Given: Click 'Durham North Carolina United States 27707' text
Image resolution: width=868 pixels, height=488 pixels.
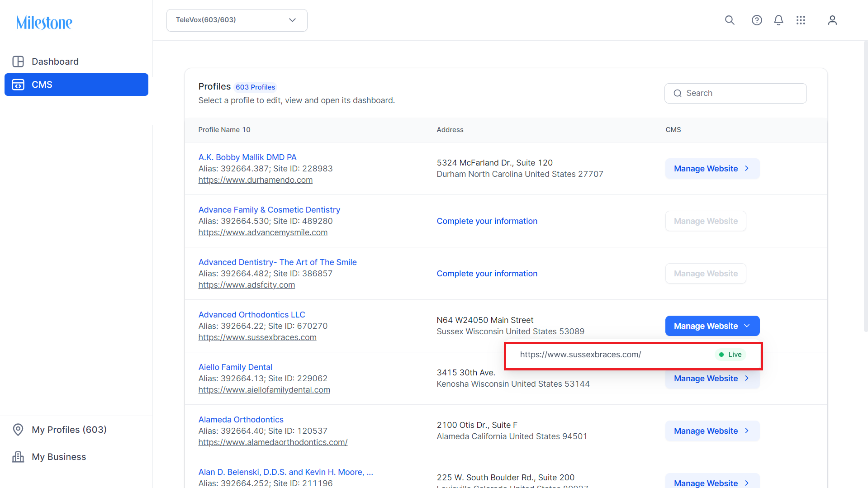Looking at the screenshot, I should coord(520,174).
